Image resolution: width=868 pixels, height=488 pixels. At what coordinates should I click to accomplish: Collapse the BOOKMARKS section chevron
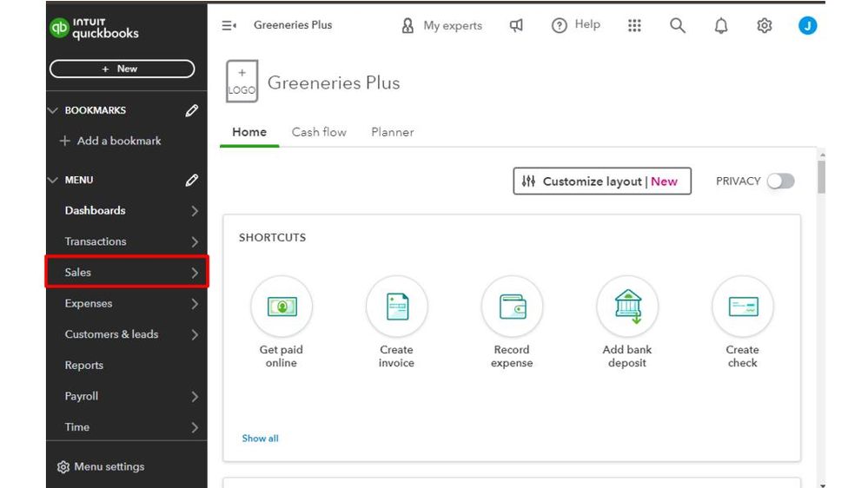[x=53, y=110]
